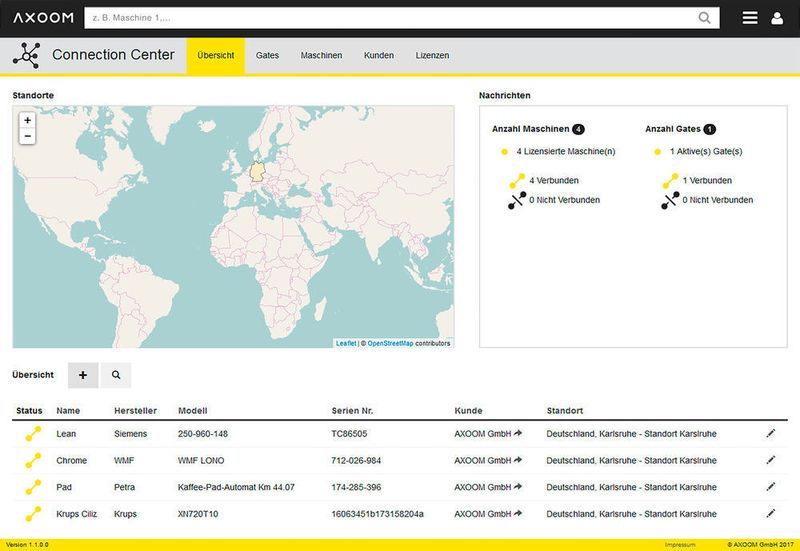This screenshot has width=800, height=551.
Task: Click yellow dot by 1 Aktive(s) Gate(s)
Action: pyautogui.click(x=658, y=152)
